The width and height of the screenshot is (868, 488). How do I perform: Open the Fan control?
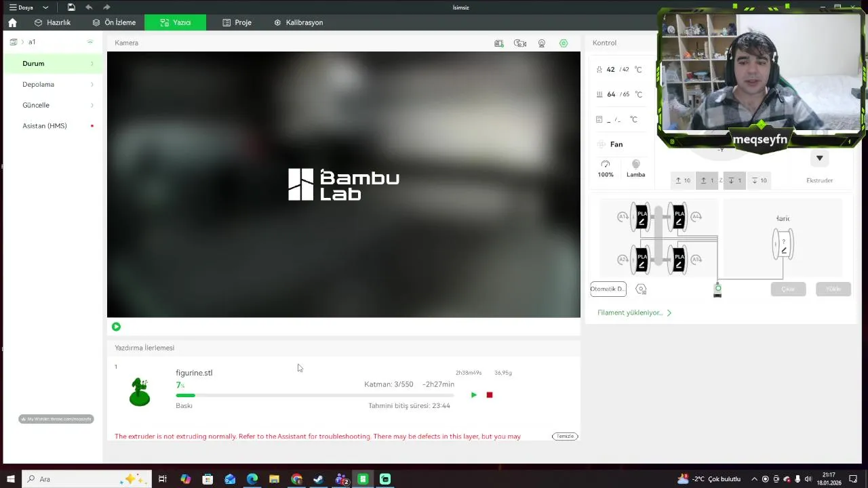(x=610, y=144)
